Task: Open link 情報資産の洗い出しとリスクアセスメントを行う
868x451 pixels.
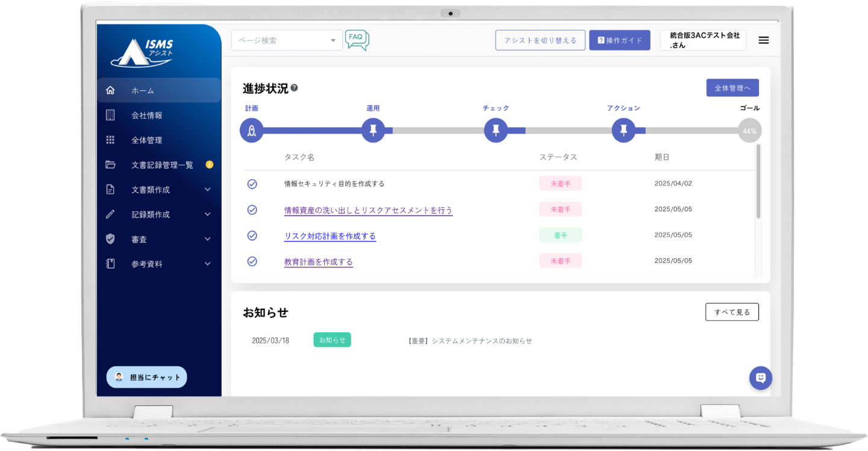Action: click(x=368, y=210)
